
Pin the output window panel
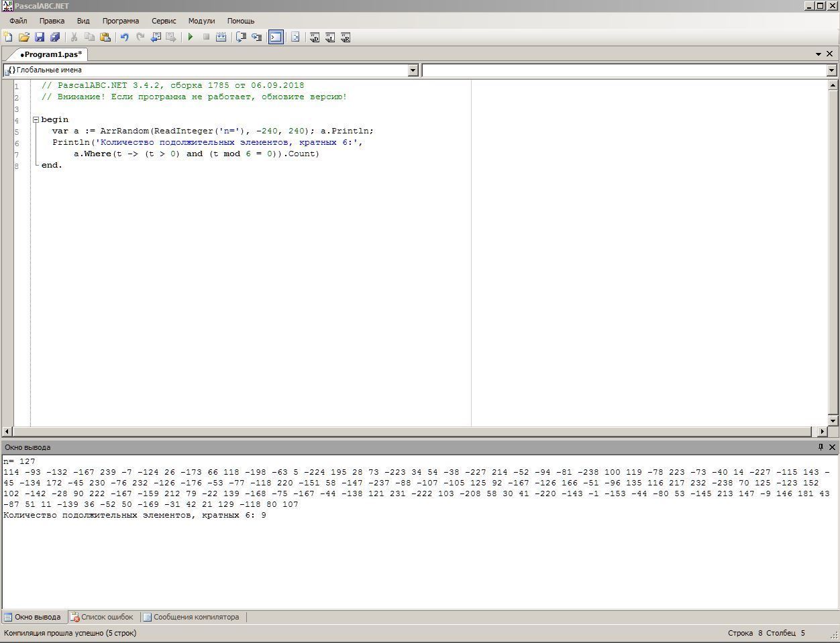point(820,447)
